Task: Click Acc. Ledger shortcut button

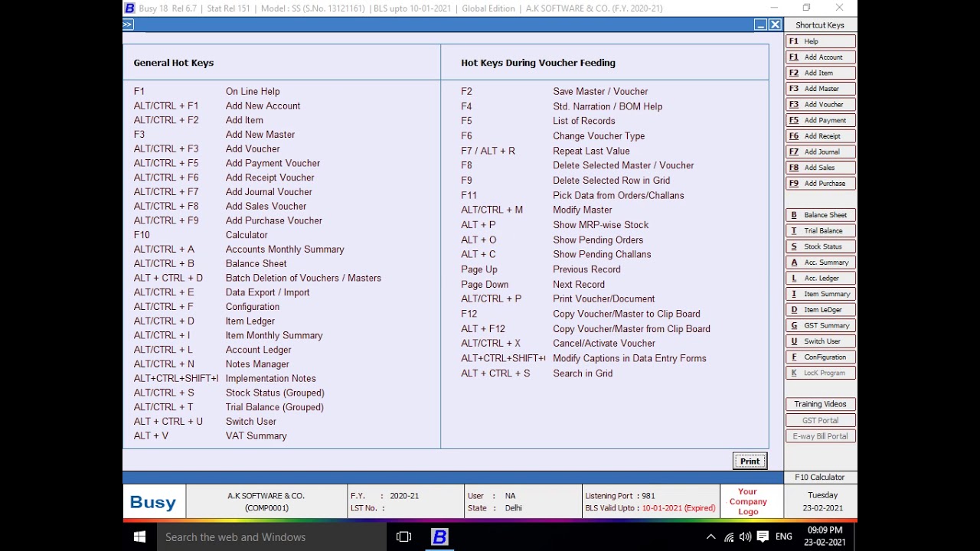Action: point(820,278)
